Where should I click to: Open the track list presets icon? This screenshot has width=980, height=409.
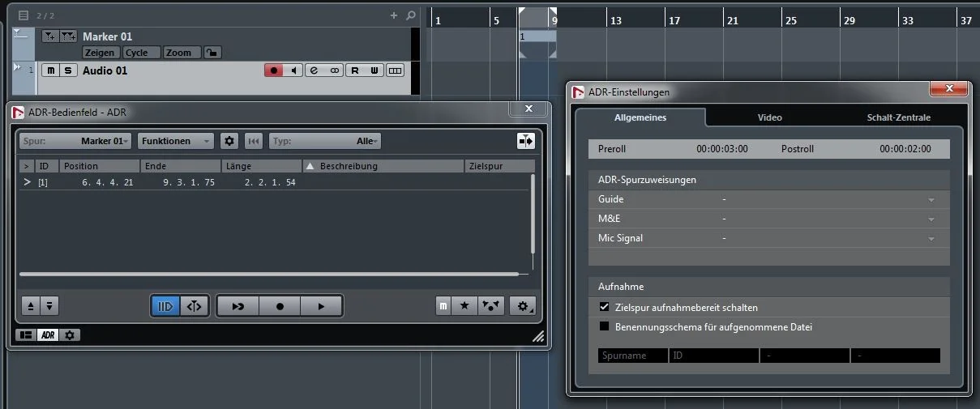pos(23,15)
